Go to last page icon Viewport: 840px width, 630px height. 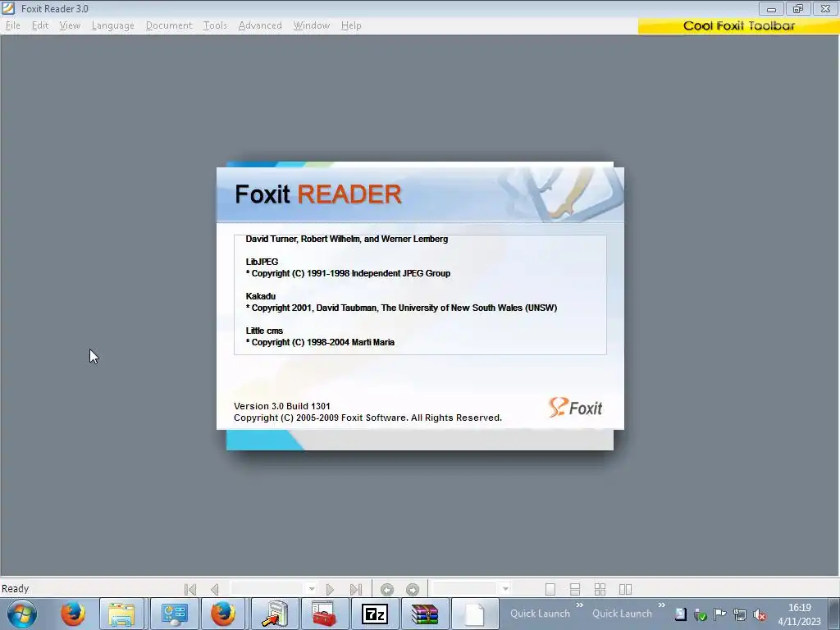click(x=356, y=589)
